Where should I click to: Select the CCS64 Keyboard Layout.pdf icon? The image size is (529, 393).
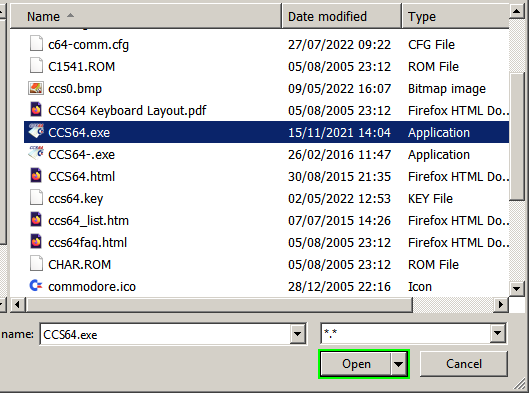click(x=36, y=110)
